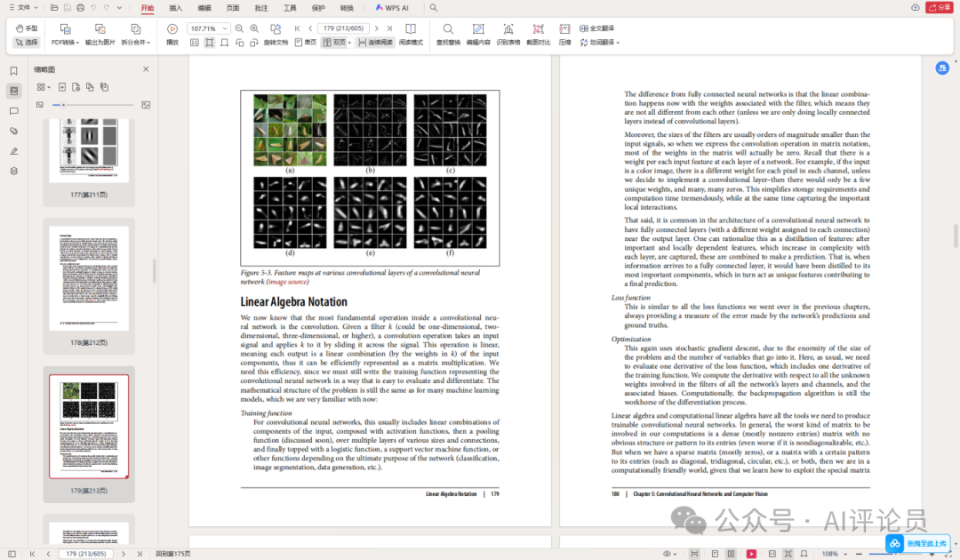960x560 pixels.
Task: Jump to last page in toolbar
Action: coord(389,28)
